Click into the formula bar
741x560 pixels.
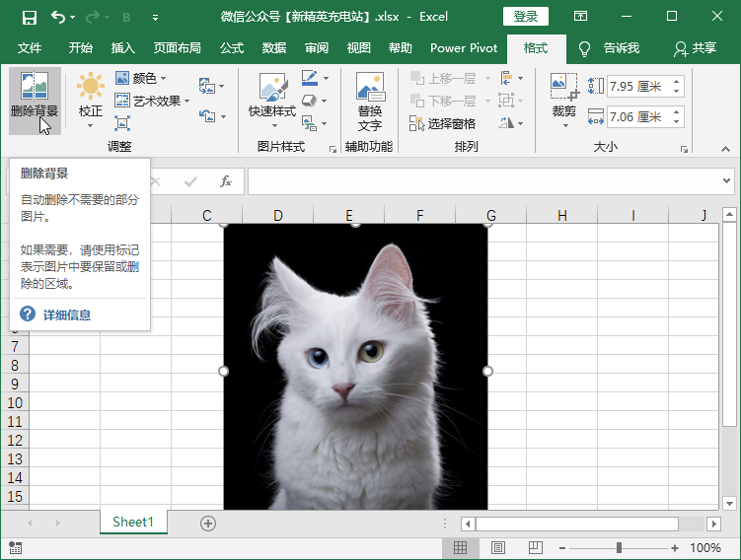484,181
